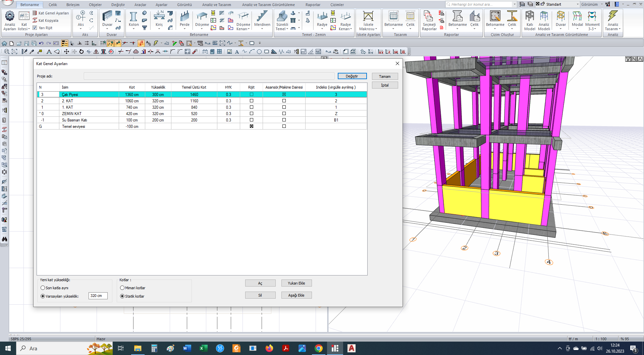Click the Tamam button
This screenshot has width=644, height=355.
click(385, 77)
